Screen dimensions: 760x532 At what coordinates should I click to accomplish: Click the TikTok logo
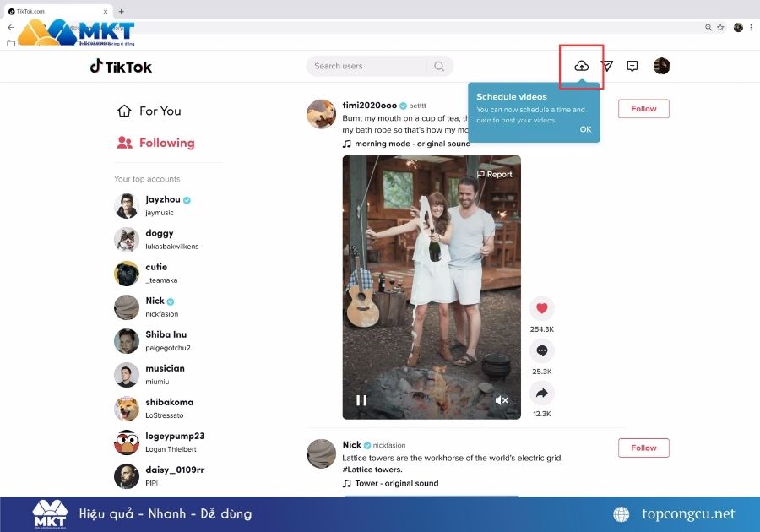click(121, 67)
